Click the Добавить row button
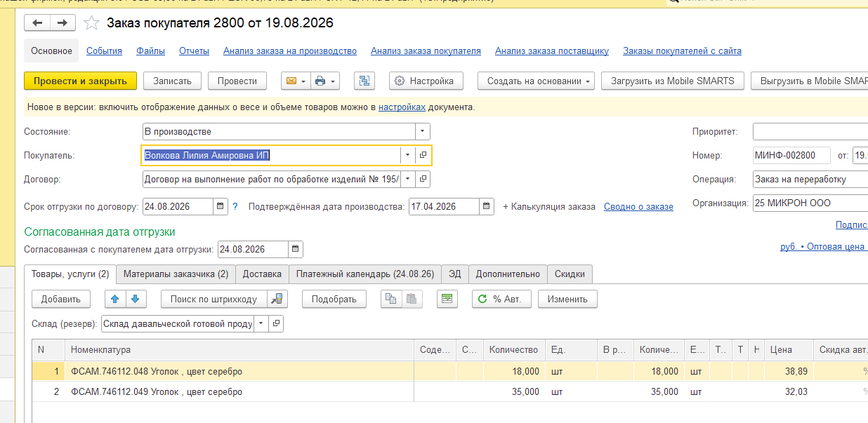This screenshot has width=868, height=423. (x=61, y=299)
